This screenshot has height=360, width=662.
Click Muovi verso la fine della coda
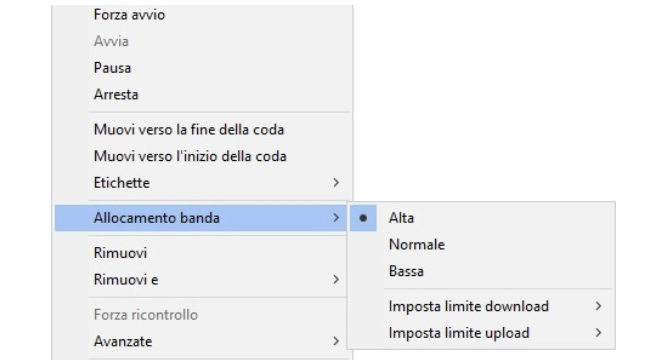pos(189,130)
